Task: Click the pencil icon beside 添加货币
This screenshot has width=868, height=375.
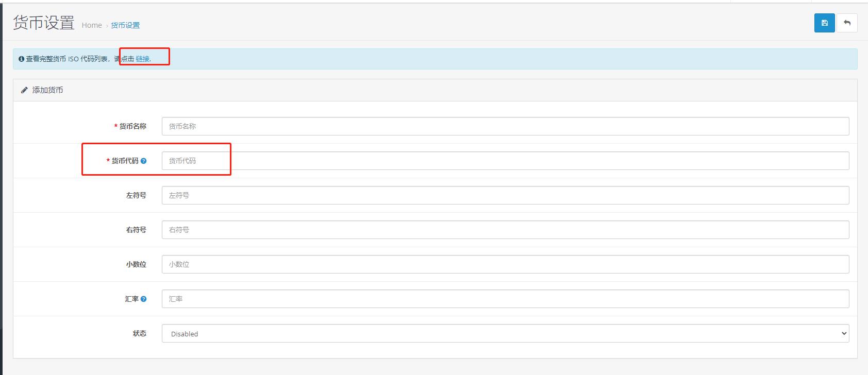Action: coord(24,90)
